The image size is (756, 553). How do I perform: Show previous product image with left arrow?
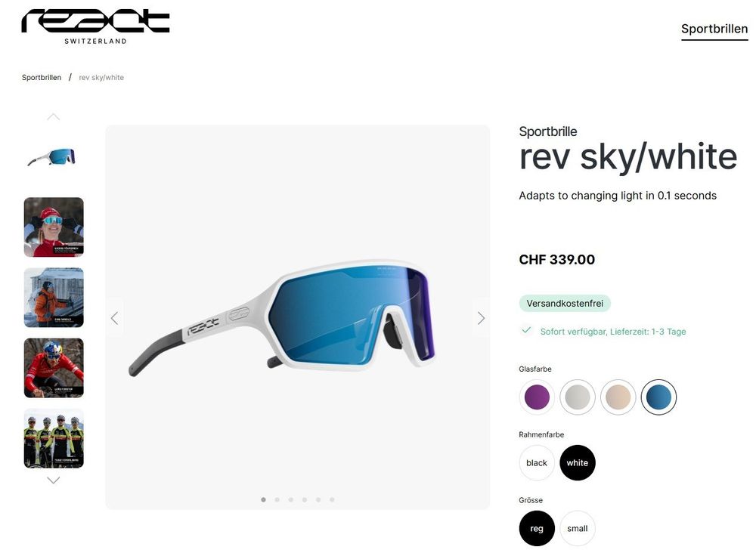point(115,318)
